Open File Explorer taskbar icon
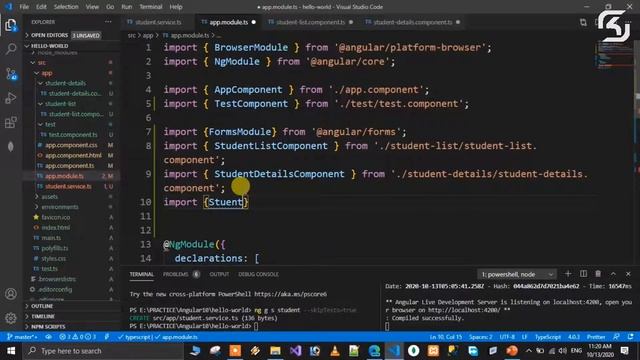Screen dimensions: 640x360 coord(275,351)
